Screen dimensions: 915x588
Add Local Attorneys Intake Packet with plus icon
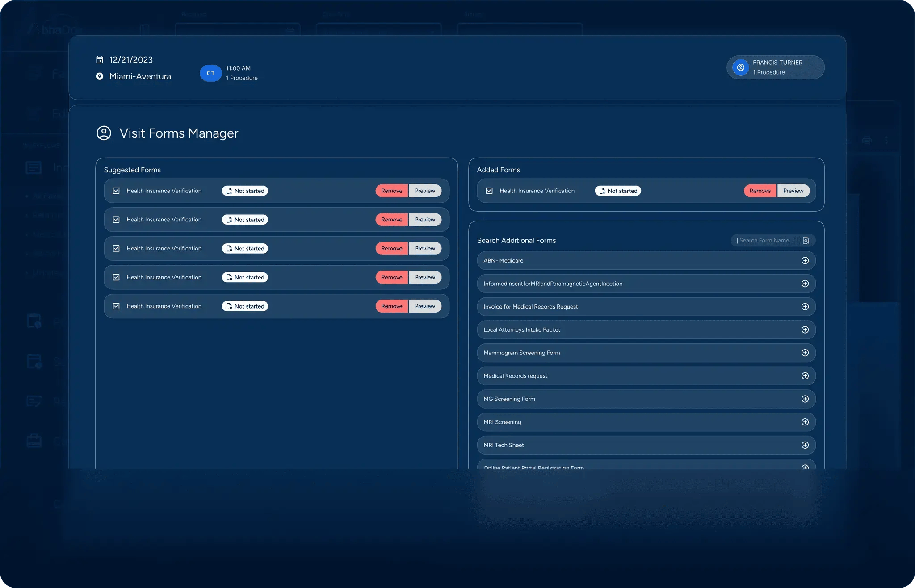pos(805,329)
